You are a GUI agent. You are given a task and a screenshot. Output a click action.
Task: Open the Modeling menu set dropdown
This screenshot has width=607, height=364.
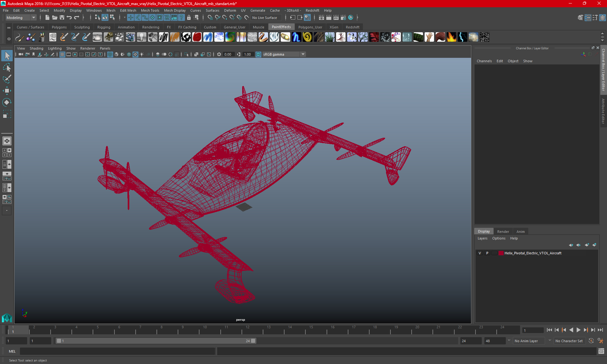click(21, 18)
